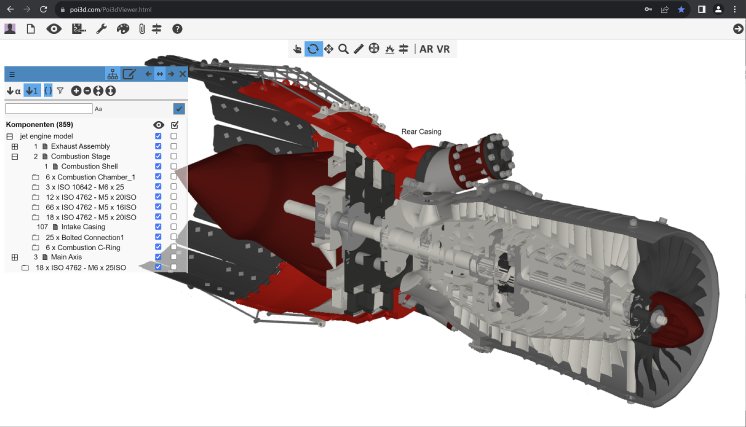Click the eye view icon in top toolbar

54,29
